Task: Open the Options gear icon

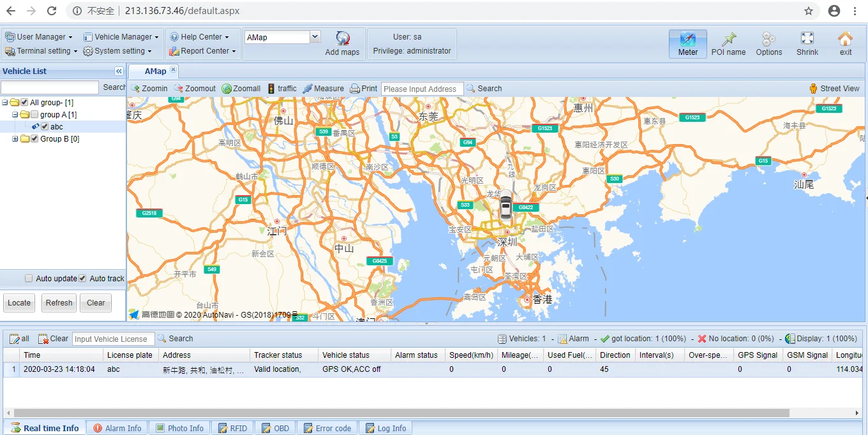Action: point(768,39)
